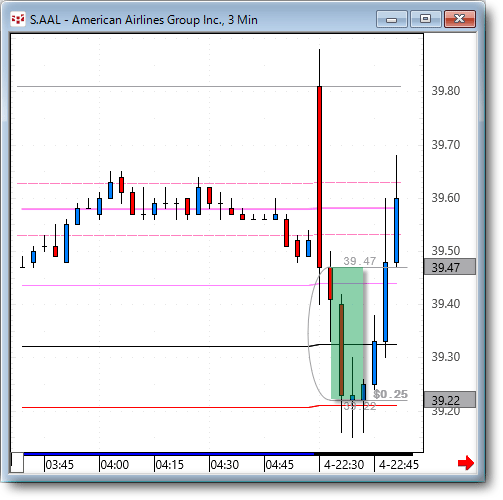Click the chart application icon in title bar
The width and height of the screenshot is (503, 500).
pos(18,20)
